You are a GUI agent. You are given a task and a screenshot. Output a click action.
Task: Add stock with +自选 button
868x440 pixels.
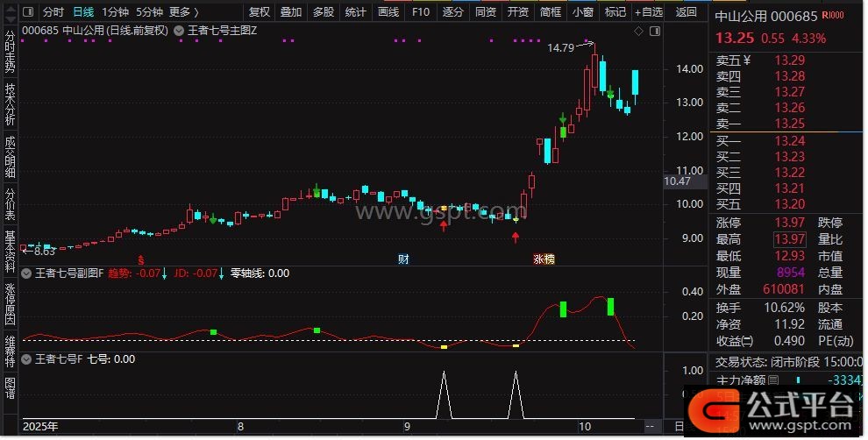[x=647, y=12]
